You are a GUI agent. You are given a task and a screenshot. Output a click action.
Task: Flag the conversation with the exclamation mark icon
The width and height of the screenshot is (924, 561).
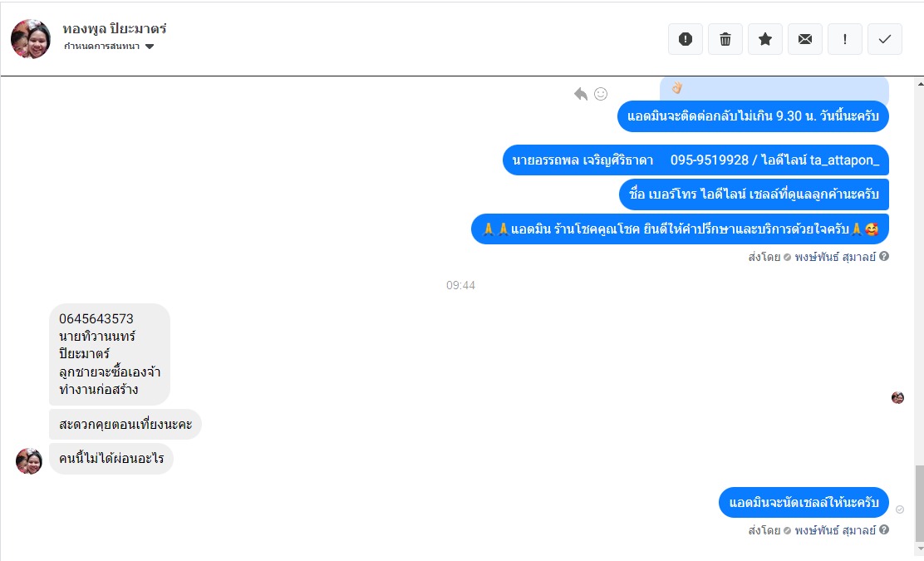click(845, 40)
